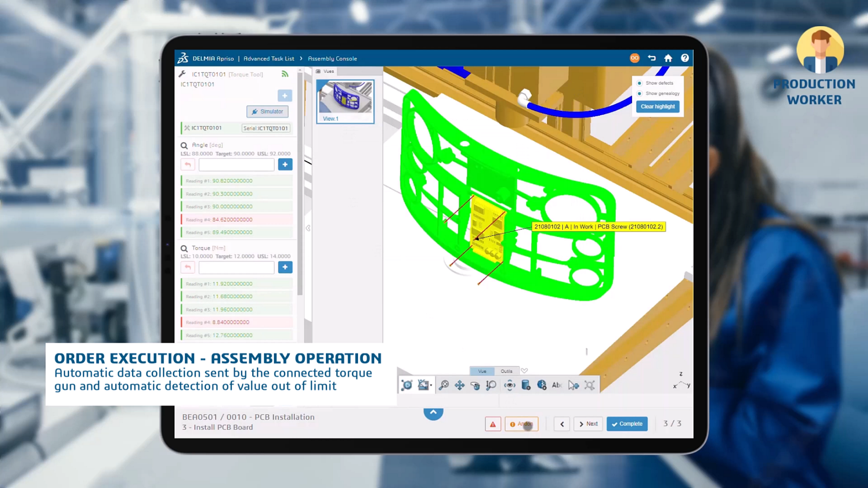This screenshot has width=868, height=488.
Task: Click the red warning triangle button
Action: [493, 424]
